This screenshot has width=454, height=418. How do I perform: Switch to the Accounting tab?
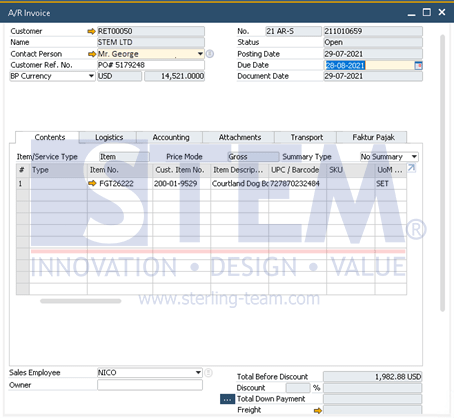169,137
